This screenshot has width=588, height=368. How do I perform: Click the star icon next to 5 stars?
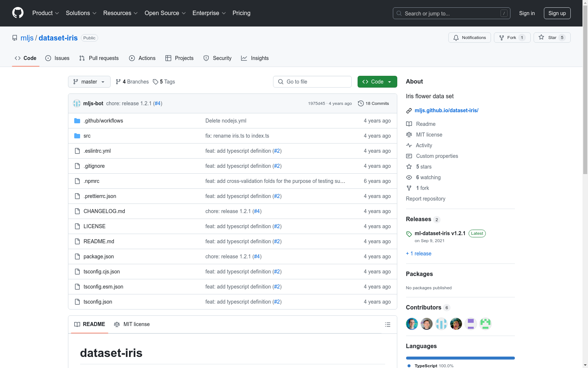(x=409, y=167)
